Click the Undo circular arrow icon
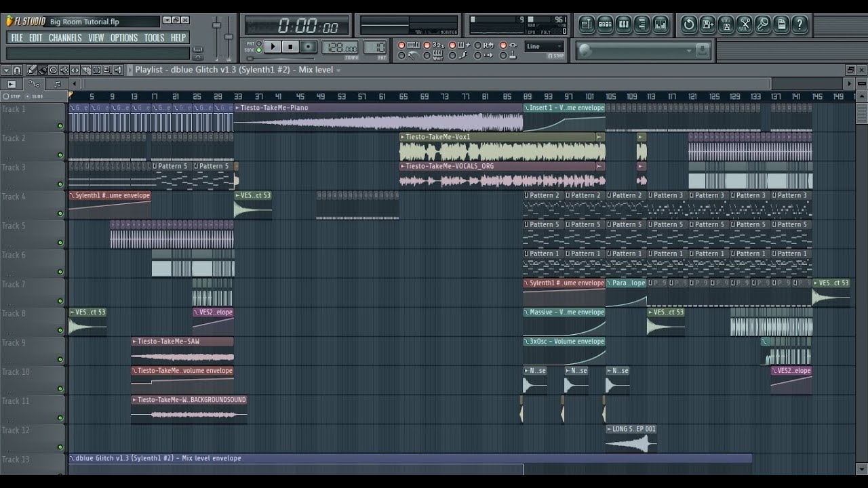Screen dimensions: 868x488 689,24
